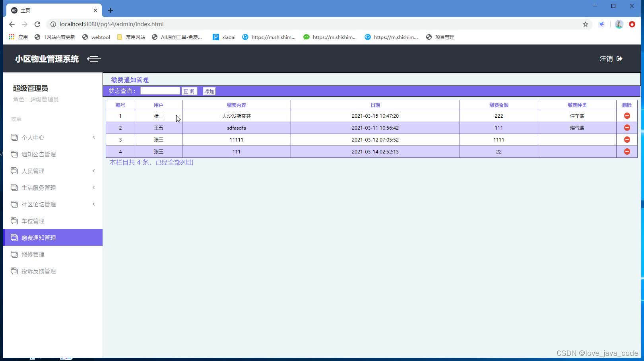The image size is (644, 361).
Task: Expand 人员管理 submenu chevron
Action: [x=94, y=171]
